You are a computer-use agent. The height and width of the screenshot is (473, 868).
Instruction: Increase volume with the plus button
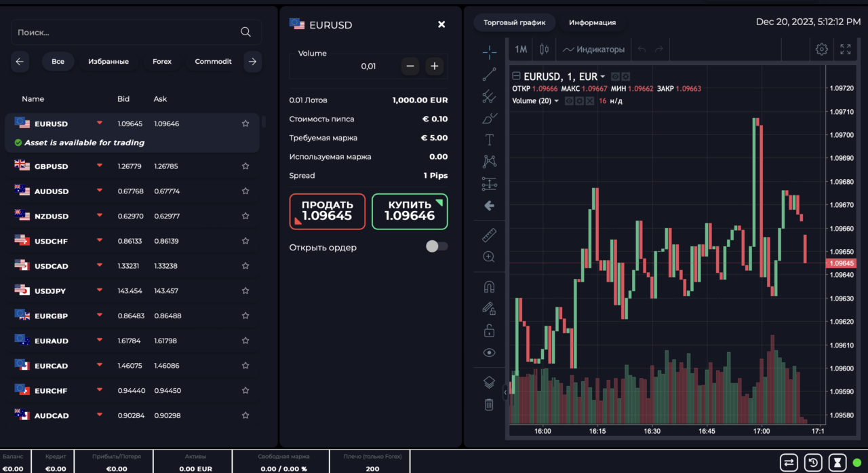point(435,67)
